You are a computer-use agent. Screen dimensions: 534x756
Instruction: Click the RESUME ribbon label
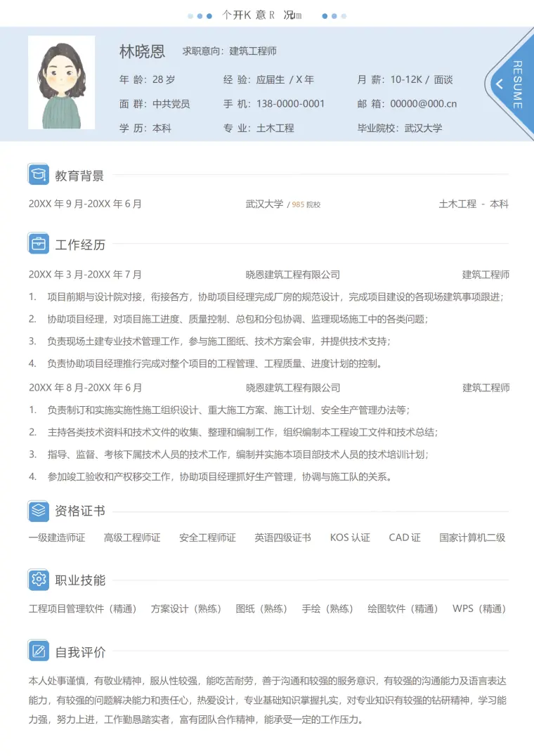517,84
